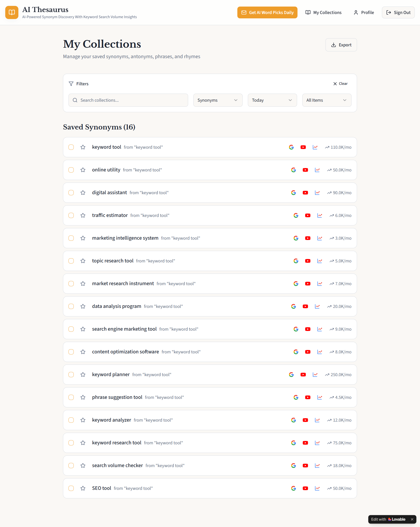This screenshot has width=420, height=527.
Task: Open the All Items dropdown
Action: coord(327,100)
